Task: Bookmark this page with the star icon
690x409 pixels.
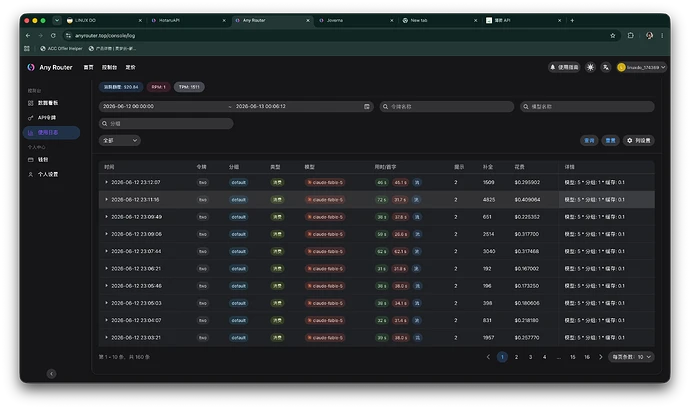Action: tap(613, 36)
